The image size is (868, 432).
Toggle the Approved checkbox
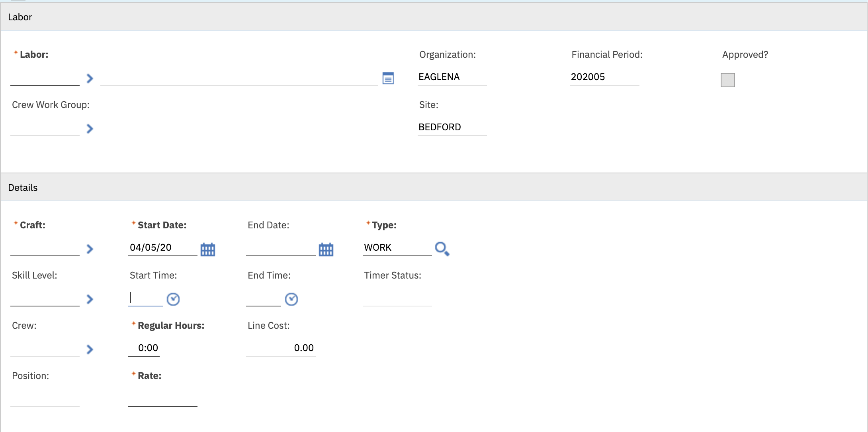pyautogui.click(x=727, y=80)
